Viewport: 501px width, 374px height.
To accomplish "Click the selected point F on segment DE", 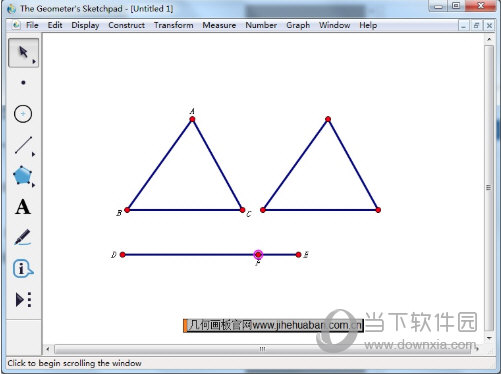I will pos(258,255).
